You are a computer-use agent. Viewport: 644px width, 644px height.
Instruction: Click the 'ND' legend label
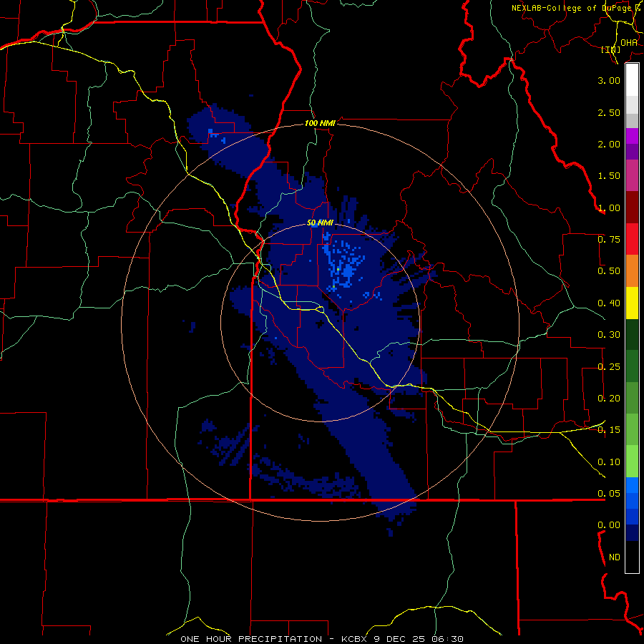coord(615,557)
